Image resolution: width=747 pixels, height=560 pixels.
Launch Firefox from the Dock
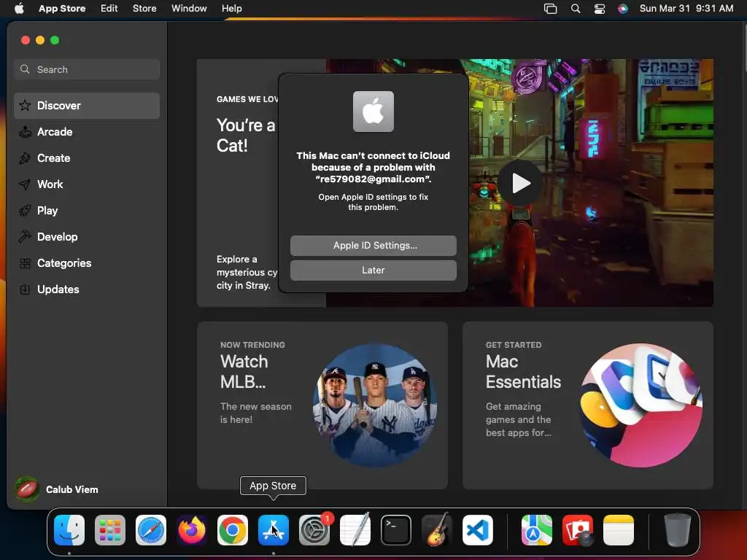(192, 530)
